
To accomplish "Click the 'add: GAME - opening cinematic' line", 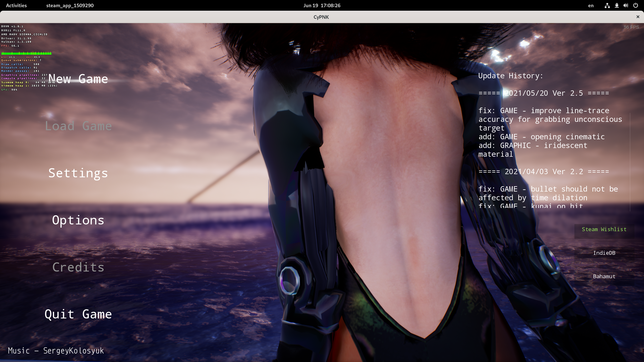I will pyautogui.click(x=542, y=137).
